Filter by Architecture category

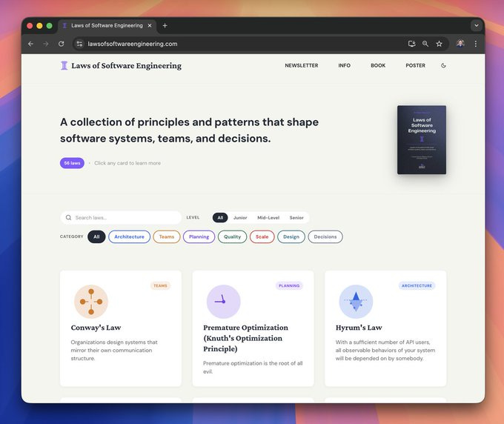point(129,236)
